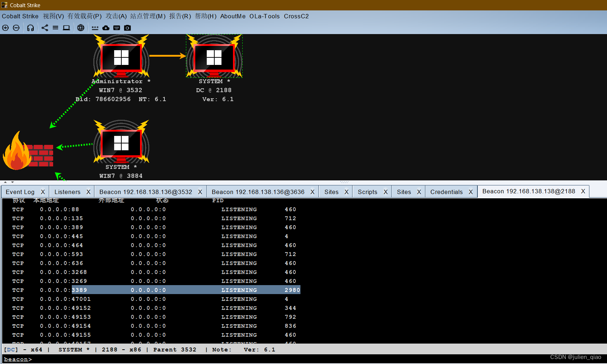Close the Listeners tab
607x364 pixels.
click(x=88, y=192)
